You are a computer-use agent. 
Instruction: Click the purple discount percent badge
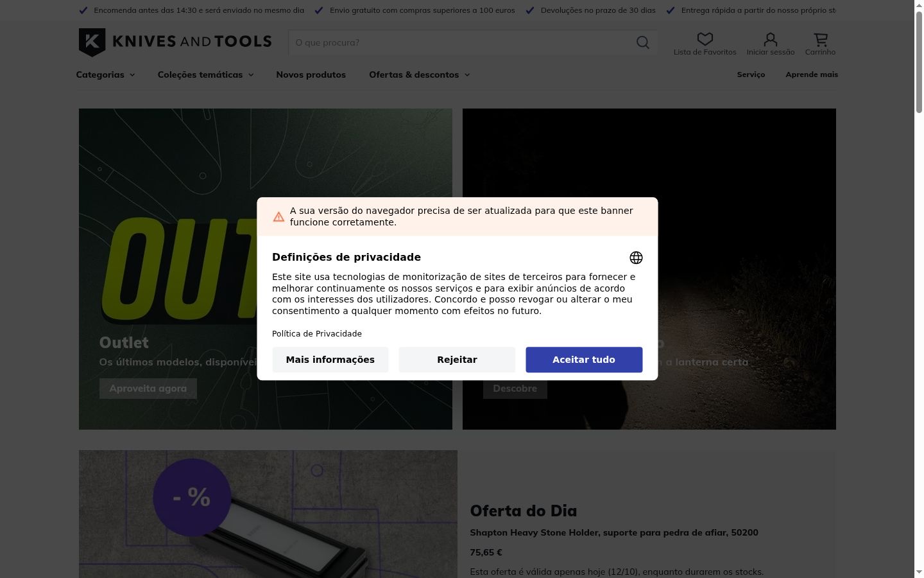(192, 497)
